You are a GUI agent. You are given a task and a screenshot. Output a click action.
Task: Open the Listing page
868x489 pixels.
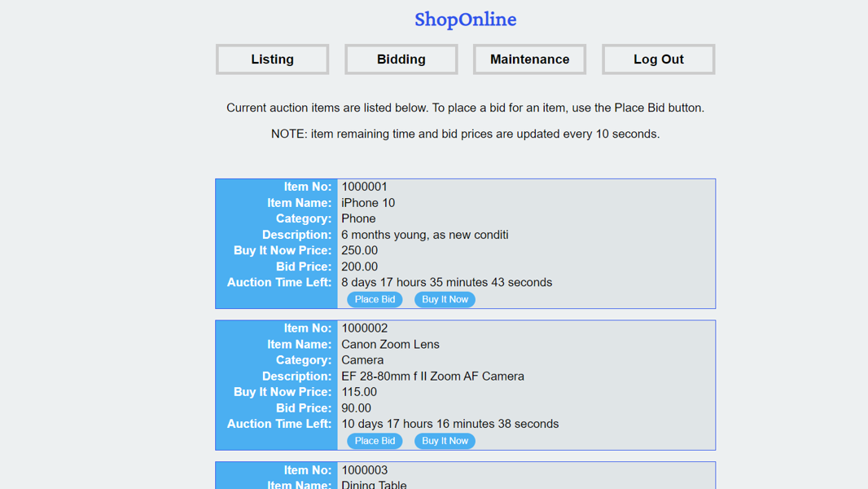coord(271,59)
